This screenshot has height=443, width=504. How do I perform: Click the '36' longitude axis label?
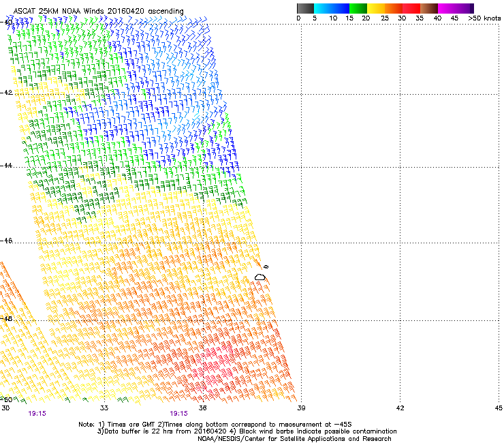pyautogui.click(x=202, y=408)
